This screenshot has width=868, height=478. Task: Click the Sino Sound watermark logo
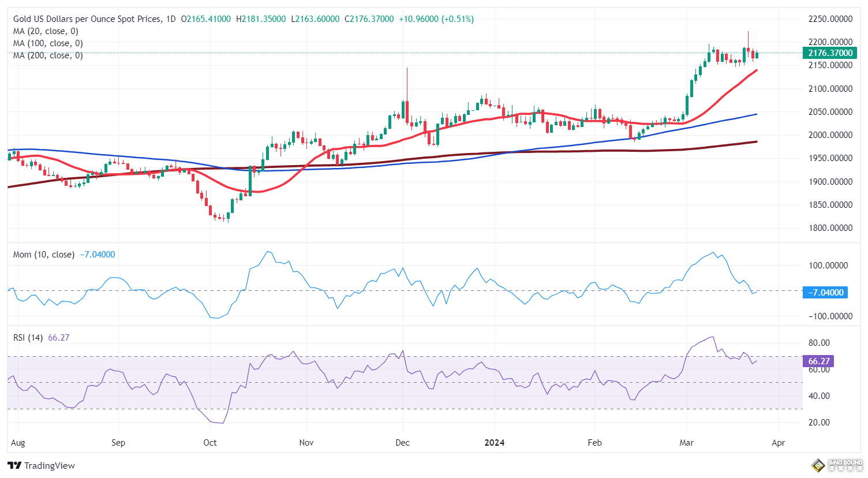[x=837, y=465]
